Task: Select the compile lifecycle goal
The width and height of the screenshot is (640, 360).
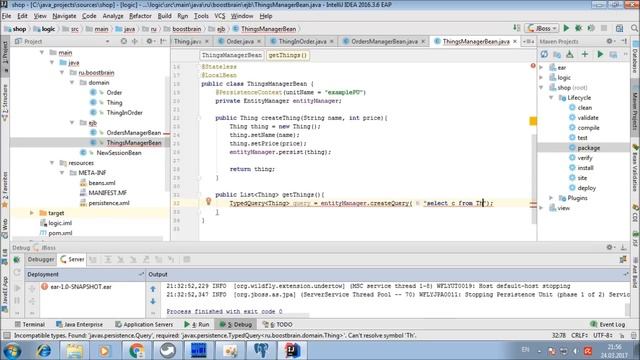Action: (x=588, y=127)
